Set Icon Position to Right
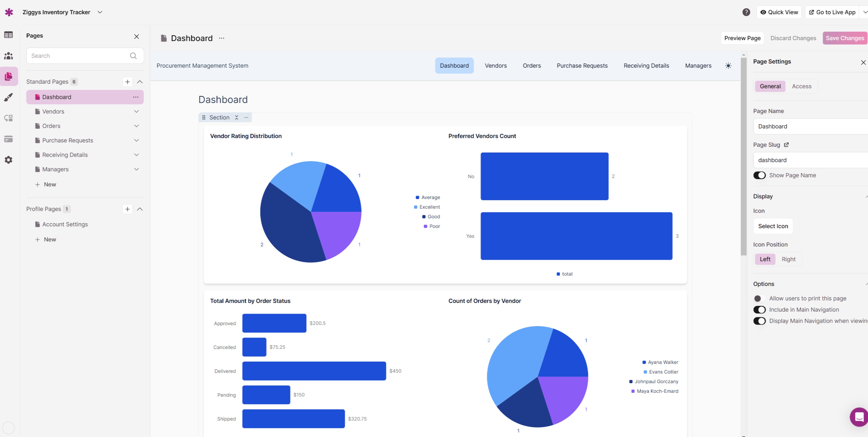The height and width of the screenshot is (437, 868). [x=789, y=259]
